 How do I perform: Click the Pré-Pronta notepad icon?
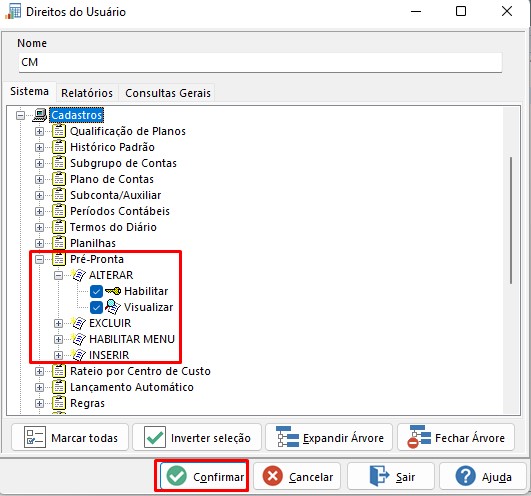point(59,259)
